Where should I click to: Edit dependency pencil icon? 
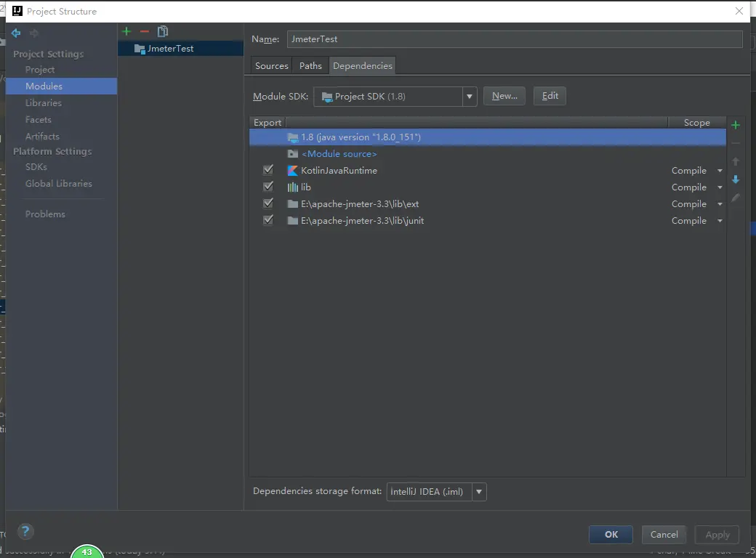coord(735,198)
